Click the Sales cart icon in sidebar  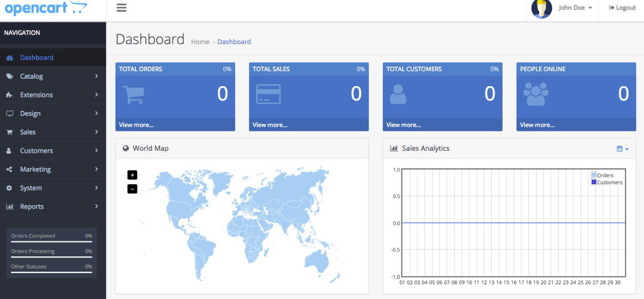tap(9, 132)
